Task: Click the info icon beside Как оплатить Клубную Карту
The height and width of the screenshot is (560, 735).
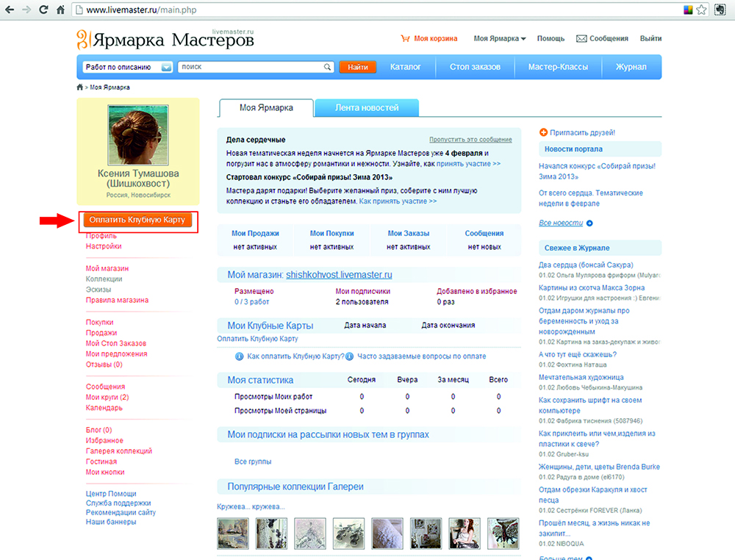Action: (x=239, y=356)
